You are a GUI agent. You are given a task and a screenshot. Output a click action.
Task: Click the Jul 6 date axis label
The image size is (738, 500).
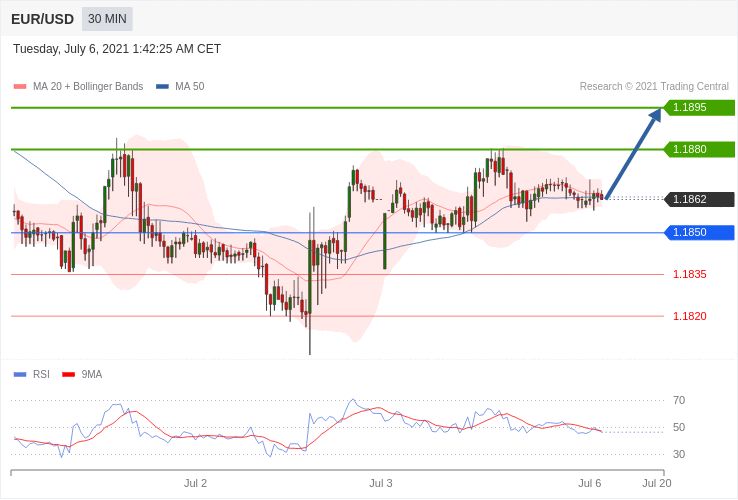click(590, 484)
